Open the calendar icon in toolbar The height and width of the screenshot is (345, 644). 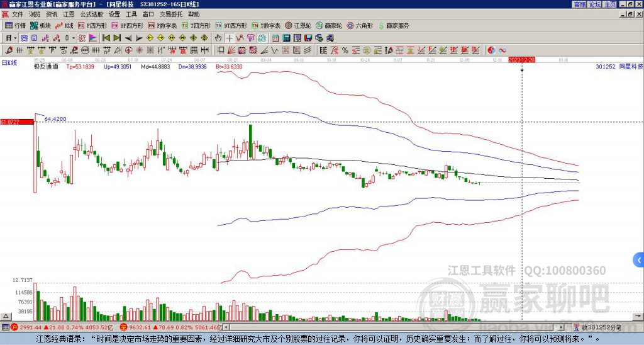click(275, 38)
